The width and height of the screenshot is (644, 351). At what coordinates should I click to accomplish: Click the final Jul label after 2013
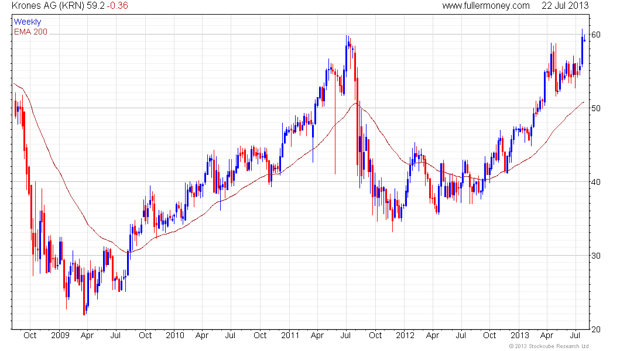pos(575,335)
